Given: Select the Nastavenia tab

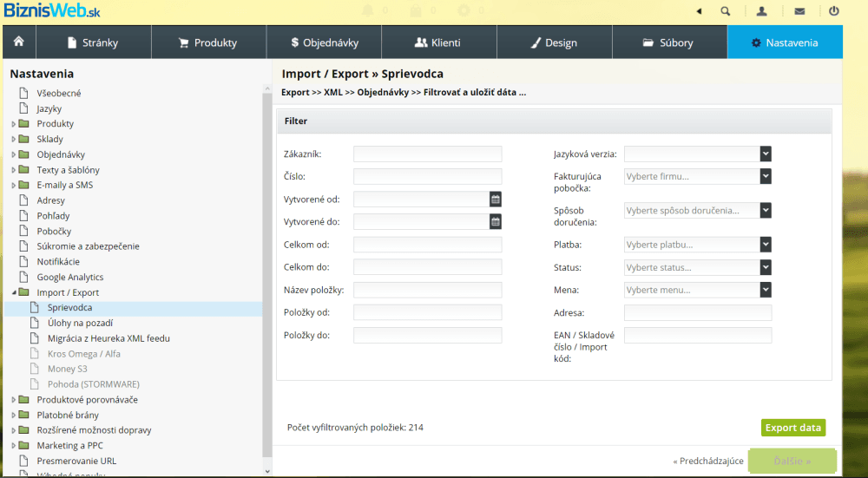Looking at the screenshot, I should [785, 42].
